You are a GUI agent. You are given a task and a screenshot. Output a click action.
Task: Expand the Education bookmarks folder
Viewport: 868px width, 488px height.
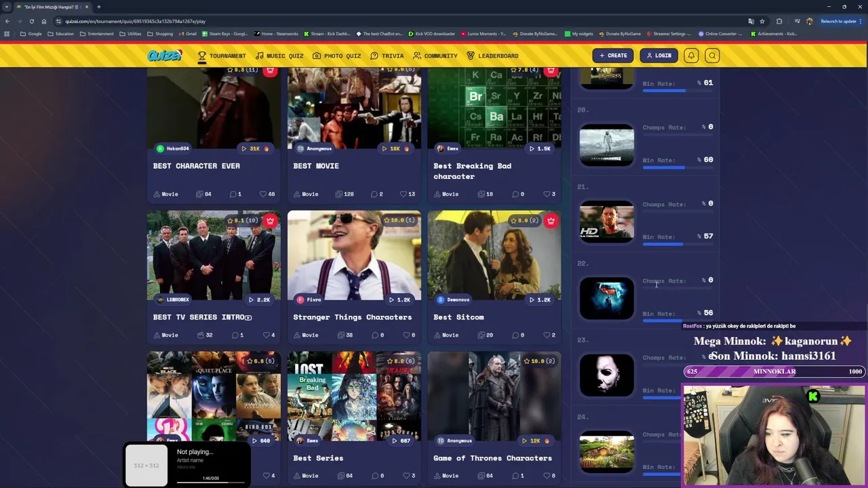[60, 33]
